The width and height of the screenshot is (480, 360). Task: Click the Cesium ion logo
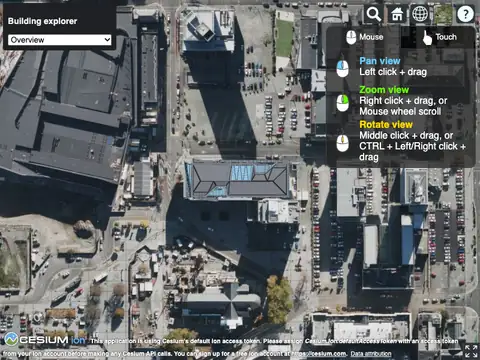point(45,339)
